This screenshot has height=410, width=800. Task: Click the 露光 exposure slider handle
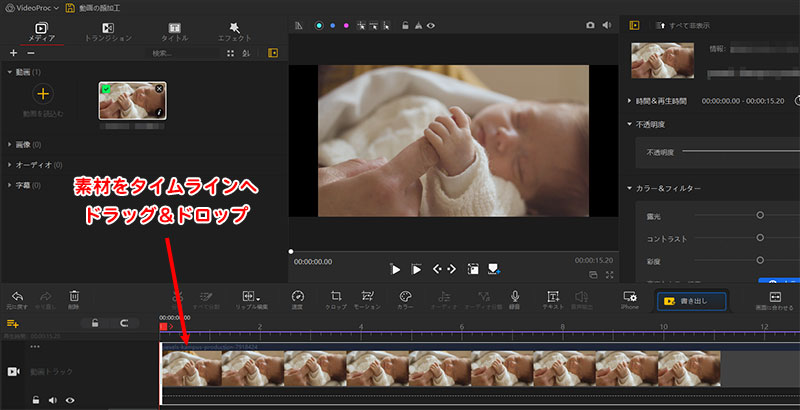(x=760, y=215)
